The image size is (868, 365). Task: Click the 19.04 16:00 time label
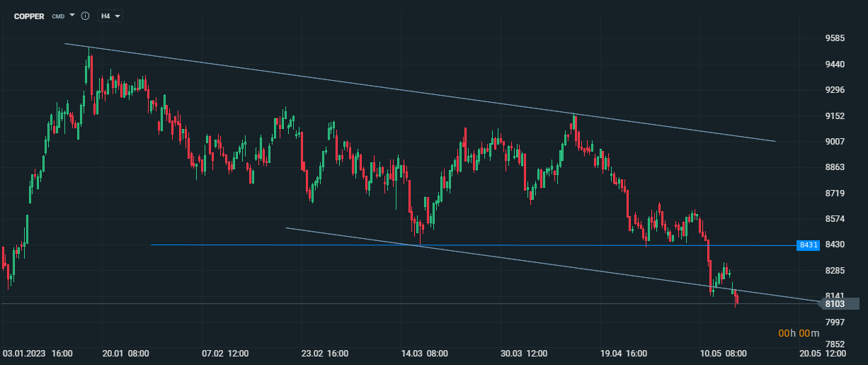624,352
